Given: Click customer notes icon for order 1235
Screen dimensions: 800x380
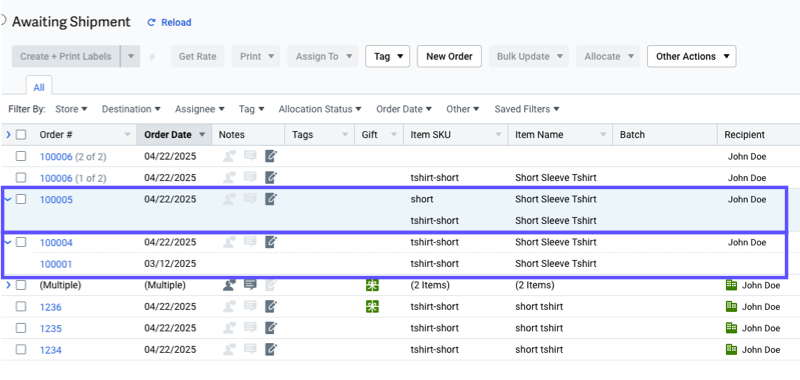Looking at the screenshot, I should 229,328.
